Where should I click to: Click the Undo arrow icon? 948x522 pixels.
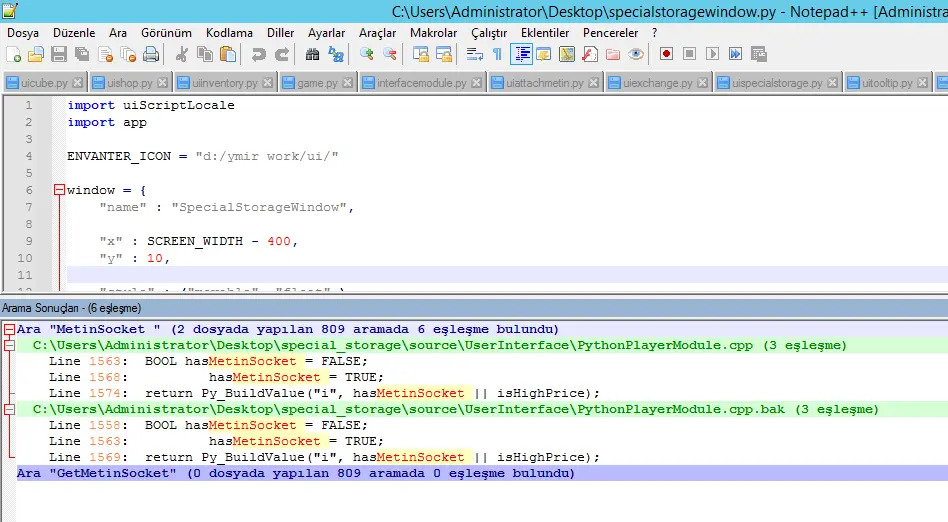(x=259, y=54)
